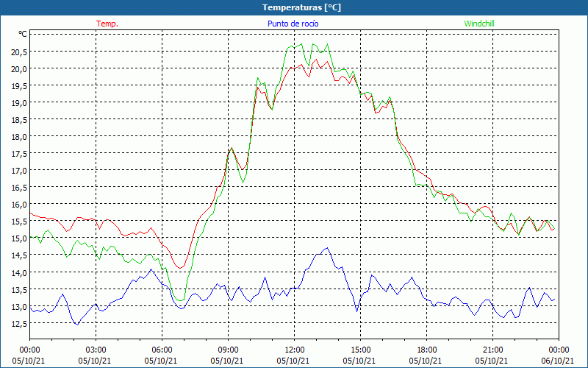Click the blue 'Punto de rocío' legend label
The width and height of the screenshot is (588, 368).
[293, 24]
